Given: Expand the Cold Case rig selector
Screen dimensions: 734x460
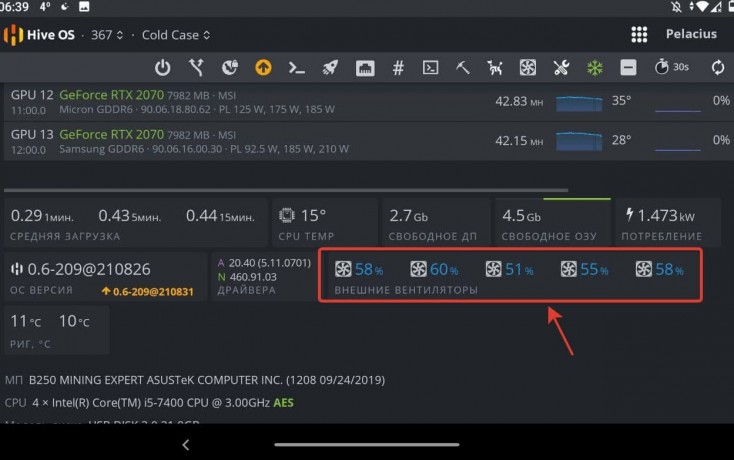Looking at the screenshot, I should (x=176, y=35).
